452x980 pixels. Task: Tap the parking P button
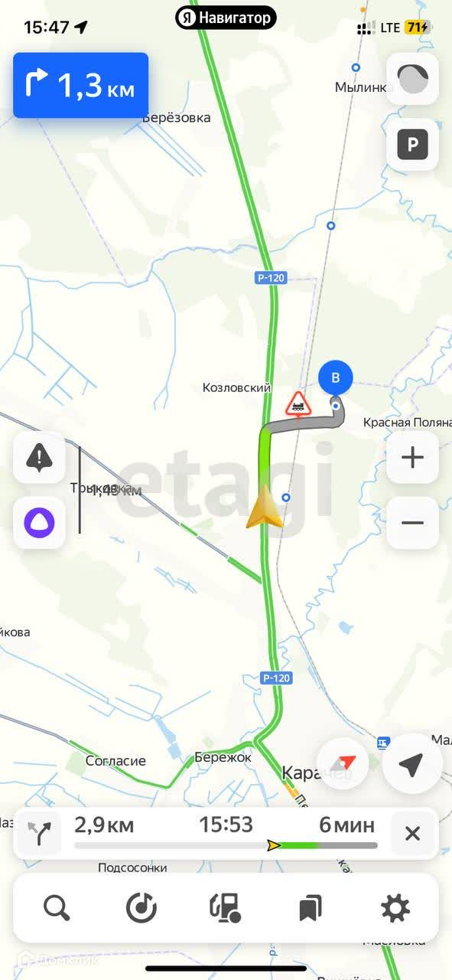412,144
